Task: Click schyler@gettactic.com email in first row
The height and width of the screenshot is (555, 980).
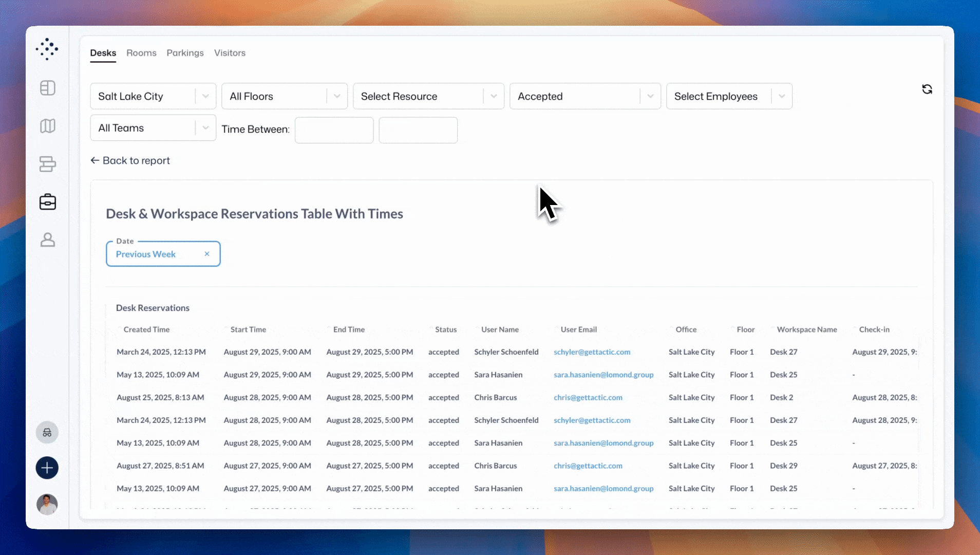Action: point(592,352)
